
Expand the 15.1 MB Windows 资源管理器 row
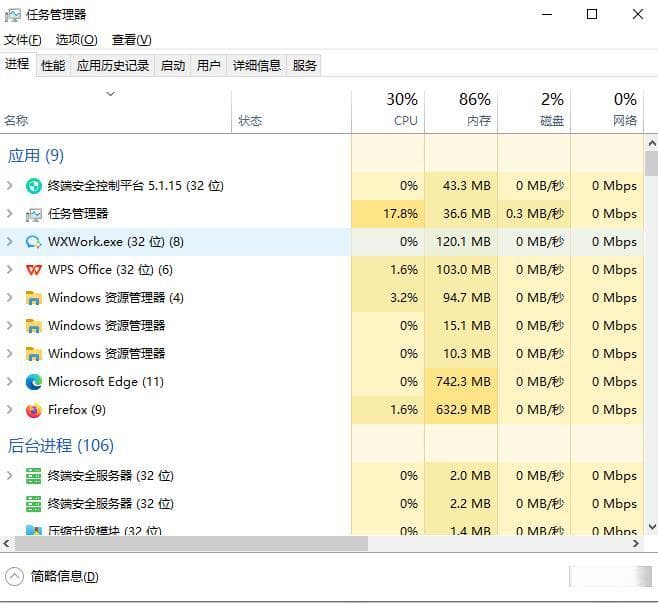click(x=10, y=326)
